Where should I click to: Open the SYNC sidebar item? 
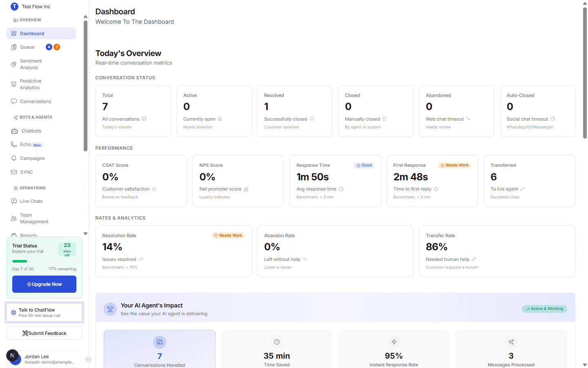point(41,172)
